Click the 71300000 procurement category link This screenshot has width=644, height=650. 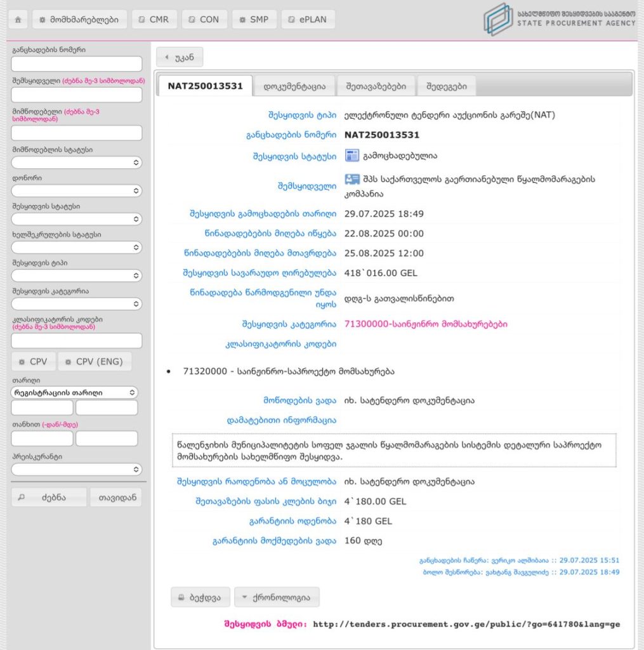[x=426, y=324]
